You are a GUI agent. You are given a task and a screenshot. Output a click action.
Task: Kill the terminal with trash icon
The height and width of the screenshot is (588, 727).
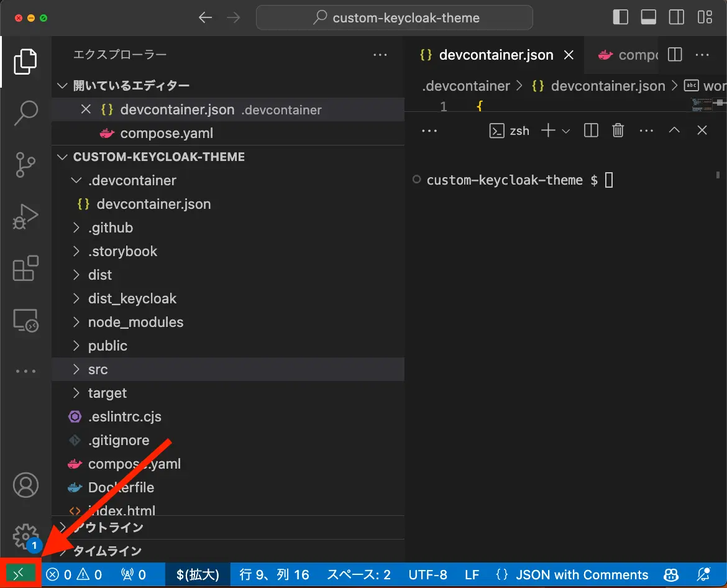618,131
